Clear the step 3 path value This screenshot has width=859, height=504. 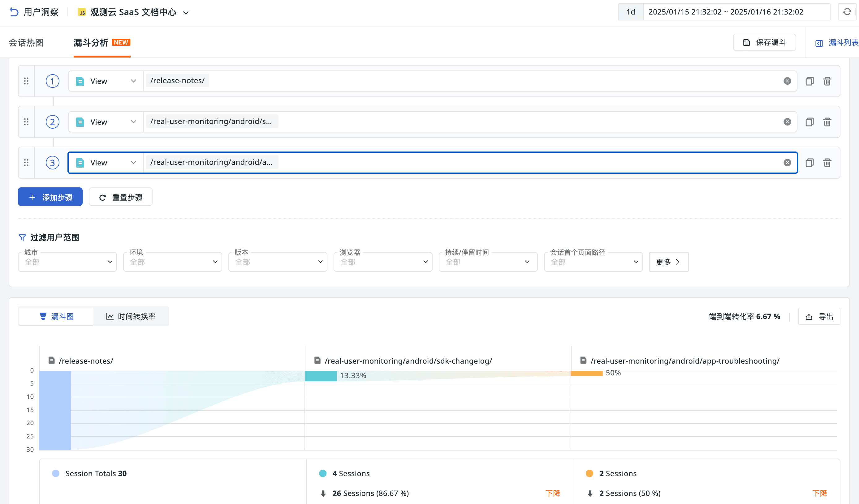(x=787, y=163)
